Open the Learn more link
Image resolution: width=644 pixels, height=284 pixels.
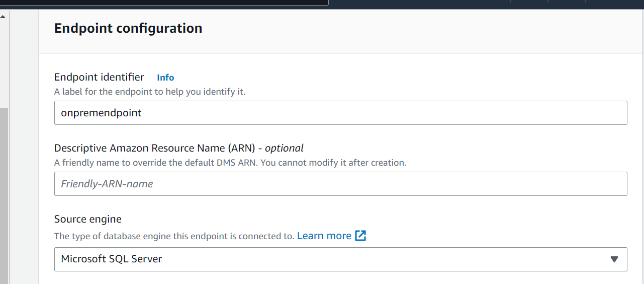(324, 236)
